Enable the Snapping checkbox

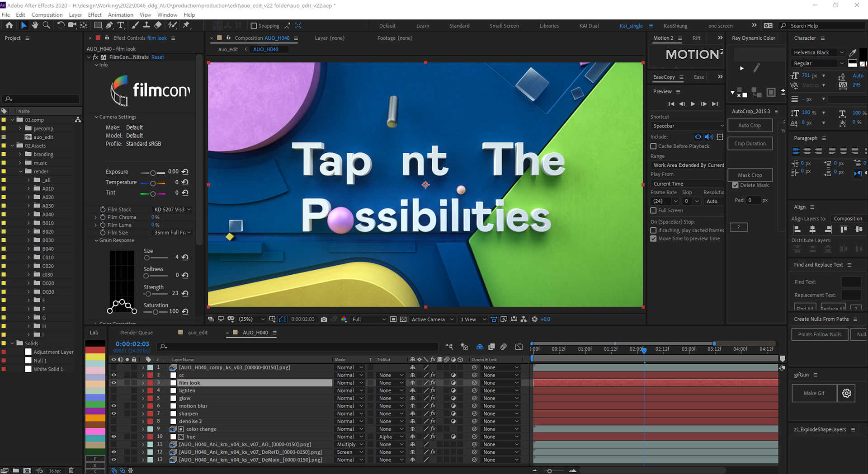pyautogui.click(x=254, y=26)
